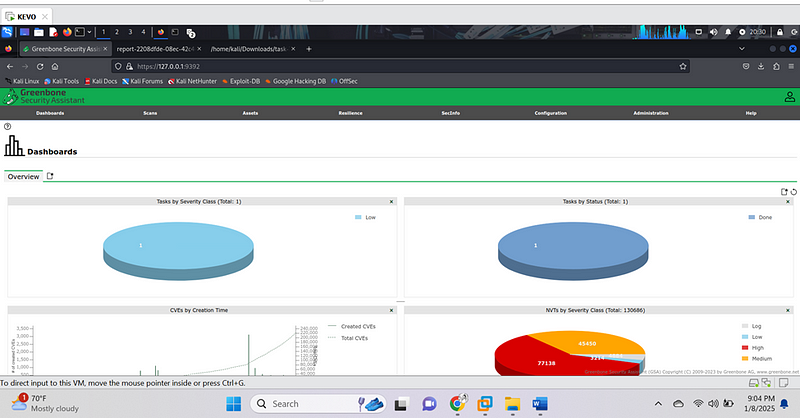Bookmark this page with the star icon

(x=683, y=66)
